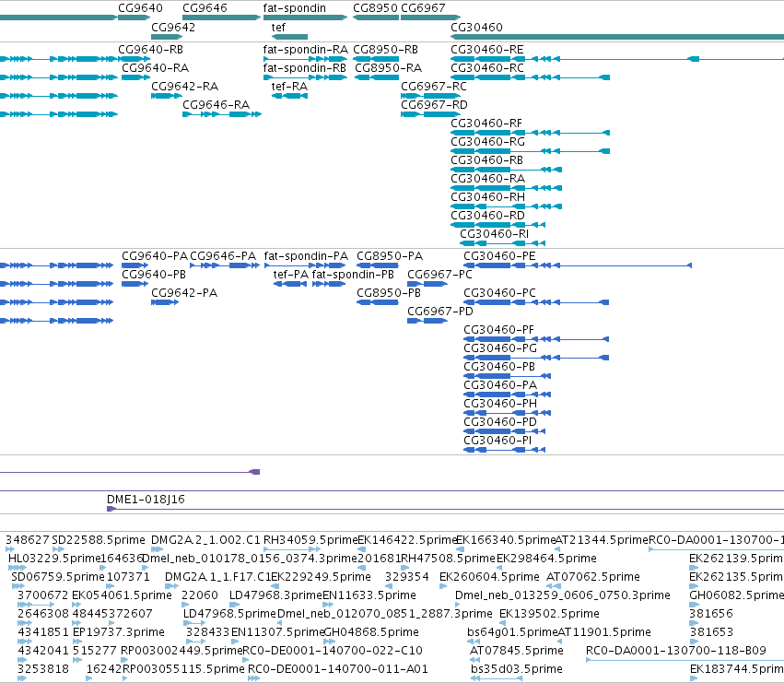Select the CG9642 gene bar

tap(167, 37)
